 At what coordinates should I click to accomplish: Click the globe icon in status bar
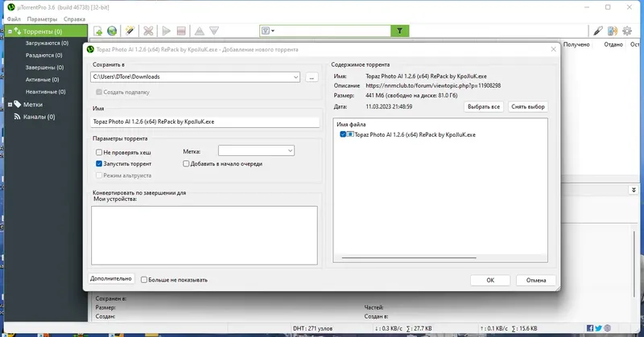click(x=608, y=328)
